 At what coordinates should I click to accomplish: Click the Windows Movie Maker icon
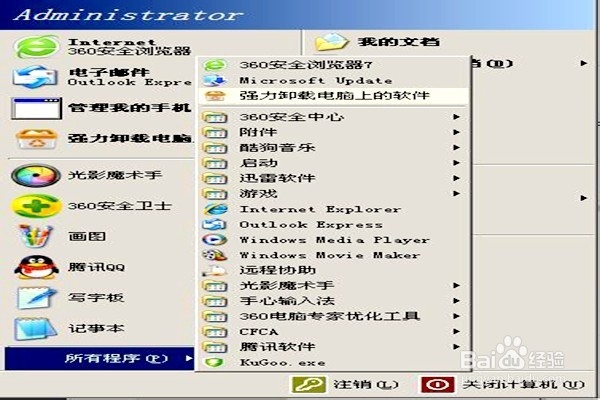[215, 255]
